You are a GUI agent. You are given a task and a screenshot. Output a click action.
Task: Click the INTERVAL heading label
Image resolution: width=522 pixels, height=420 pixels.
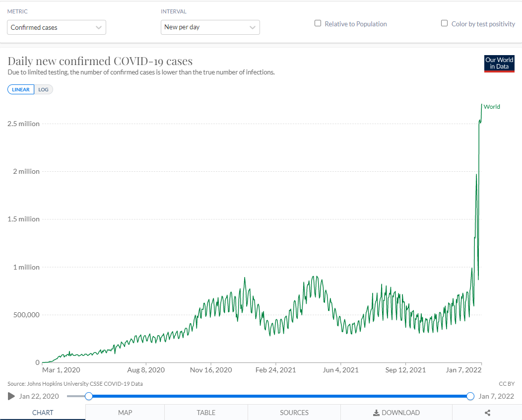[x=174, y=11]
